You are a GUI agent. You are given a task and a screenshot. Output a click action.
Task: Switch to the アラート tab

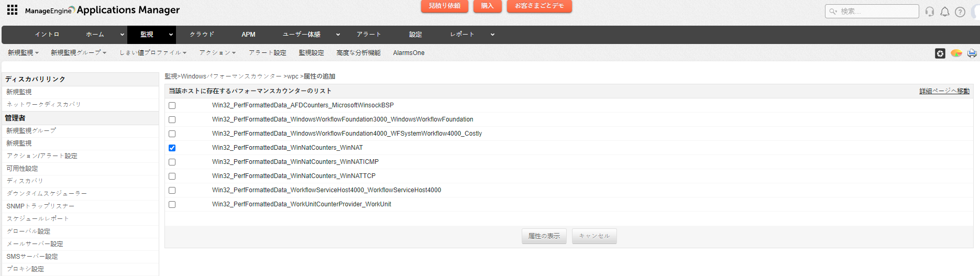[369, 35]
